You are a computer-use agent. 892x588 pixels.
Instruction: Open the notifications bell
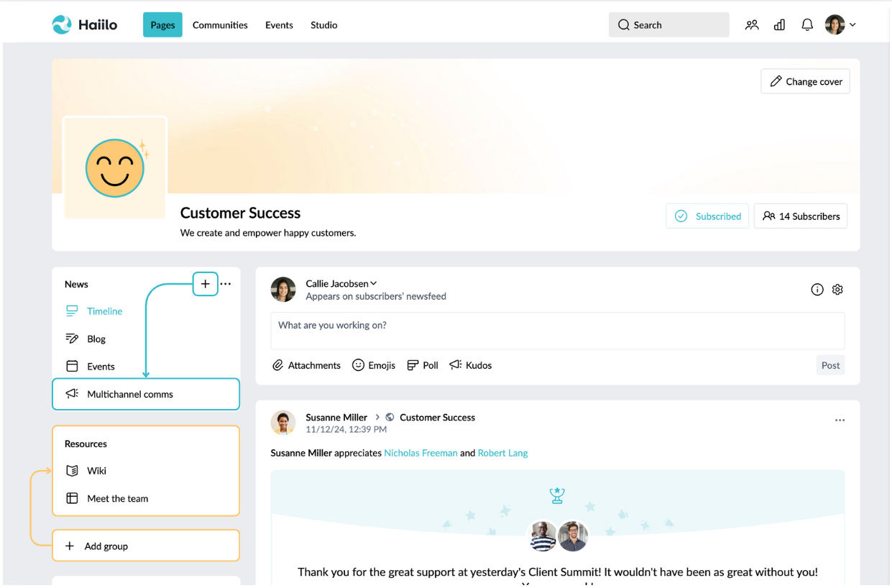pos(806,24)
